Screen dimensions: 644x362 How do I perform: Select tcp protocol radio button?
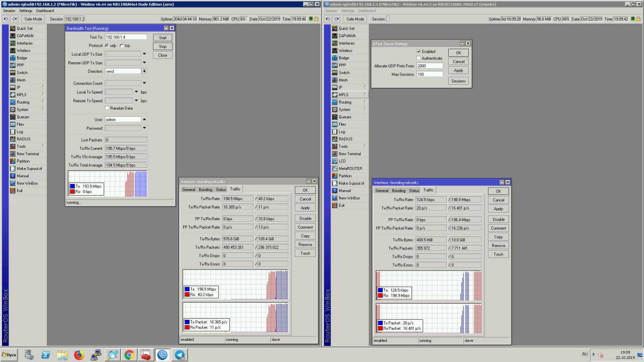122,46
